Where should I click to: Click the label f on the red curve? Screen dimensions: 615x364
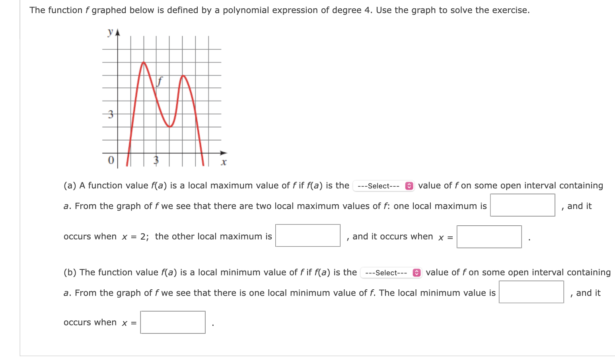coord(160,82)
